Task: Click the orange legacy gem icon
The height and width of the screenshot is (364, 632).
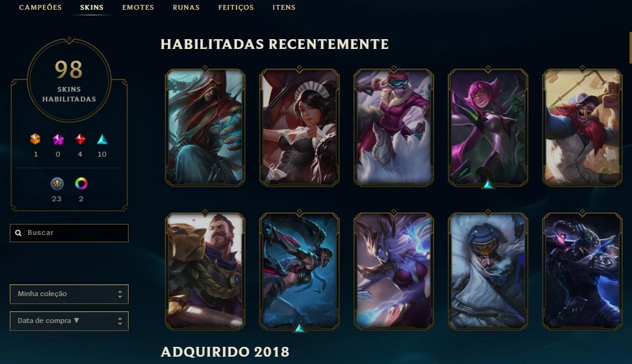Action: (36, 139)
